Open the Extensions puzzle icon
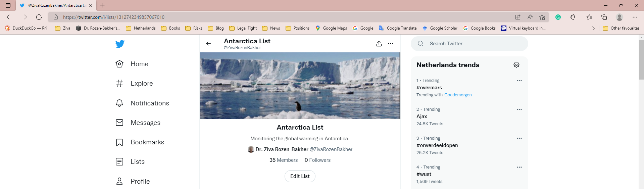This screenshot has height=189, width=644. 573,17
